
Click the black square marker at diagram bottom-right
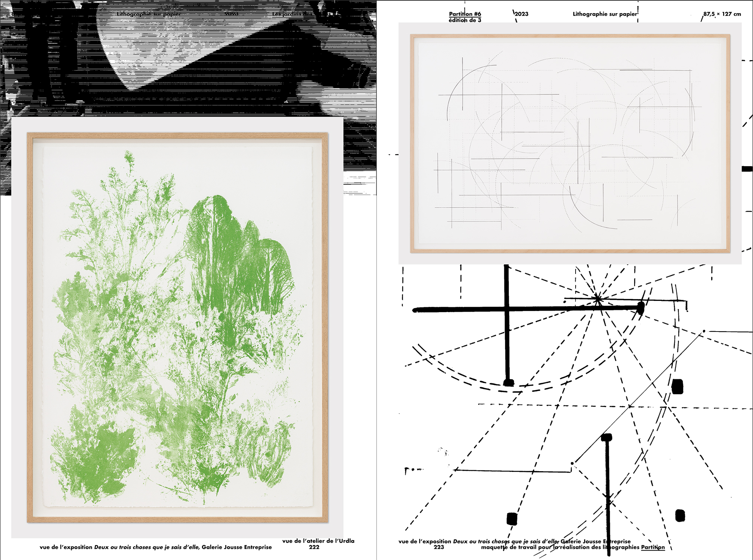click(680, 516)
